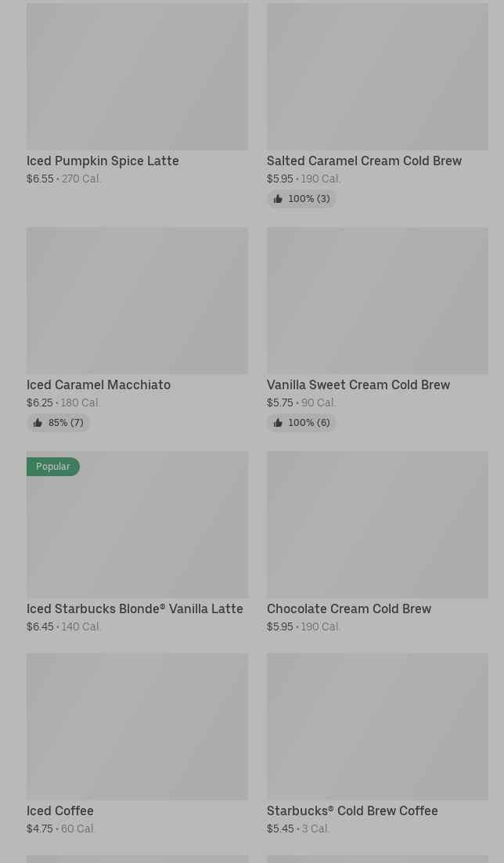Click the Vanilla Sweet Cream Cold Brew name
504x863 pixels.
(x=358, y=385)
